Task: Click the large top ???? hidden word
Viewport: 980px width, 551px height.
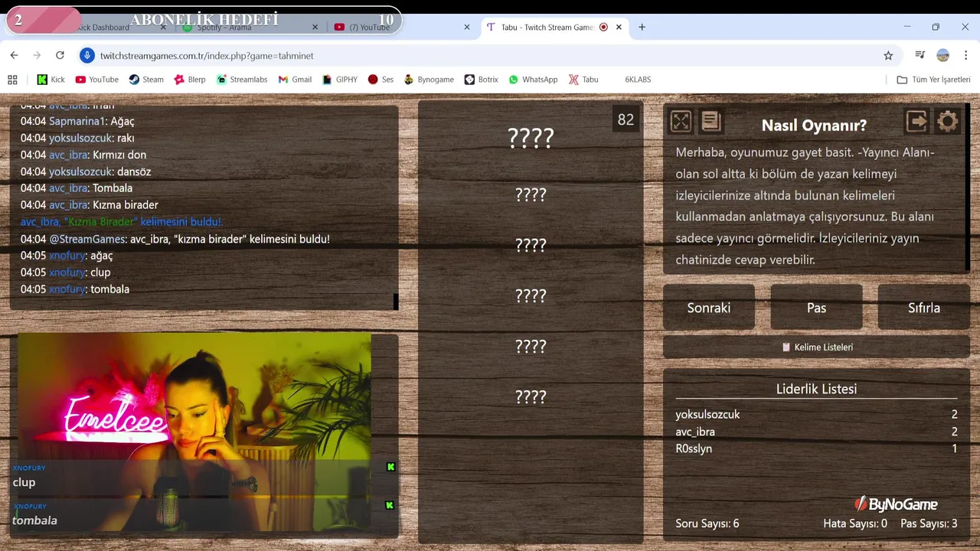Action: [x=531, y=138]
